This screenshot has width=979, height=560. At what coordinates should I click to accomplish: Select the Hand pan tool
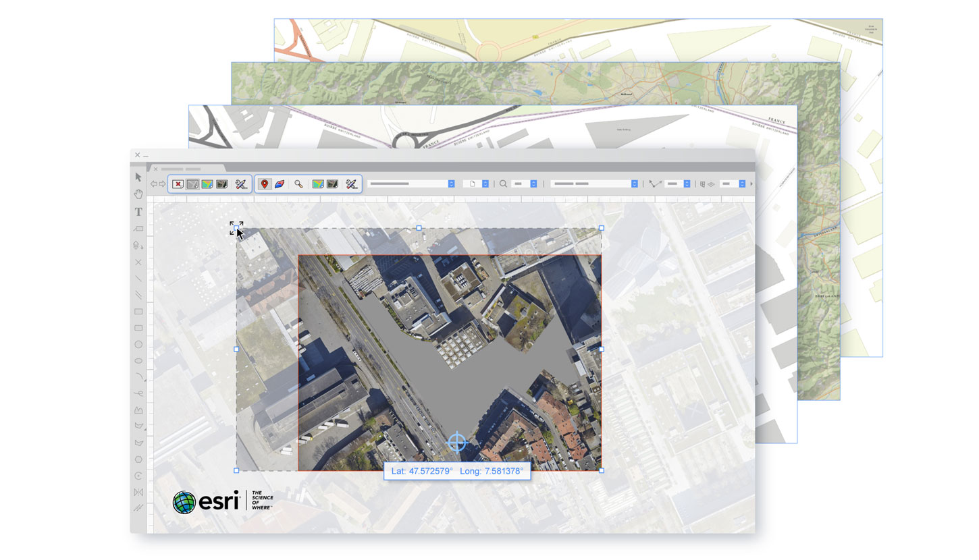coord(138,194)
